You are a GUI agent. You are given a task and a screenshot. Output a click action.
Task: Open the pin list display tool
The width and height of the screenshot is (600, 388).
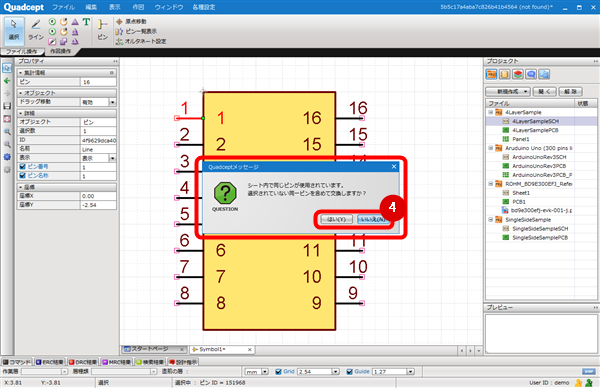[137, 31]
